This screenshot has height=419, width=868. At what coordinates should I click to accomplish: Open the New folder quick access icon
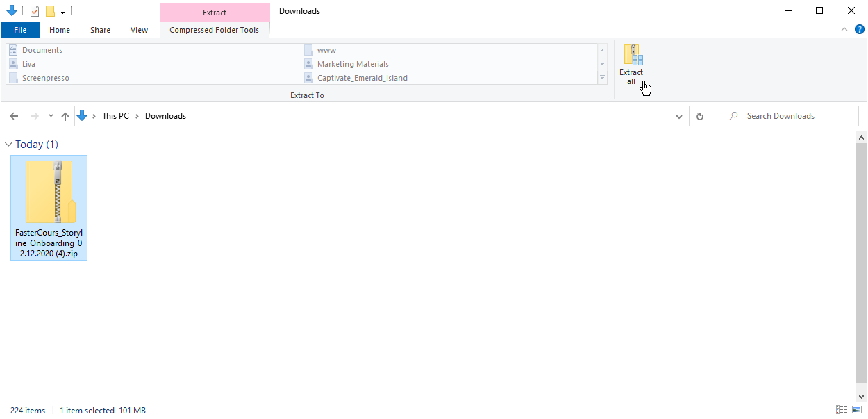50,11
